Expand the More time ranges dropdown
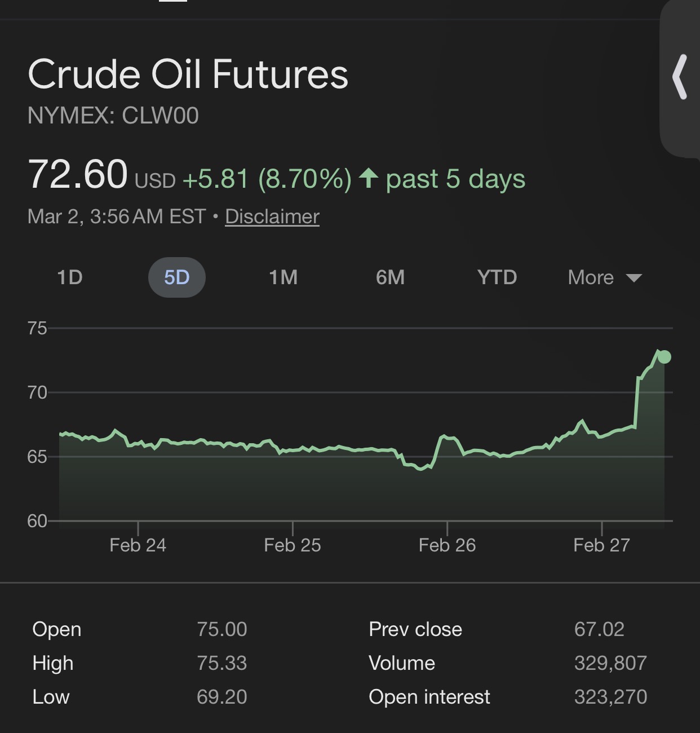The image size is (700, 733). pyautogui.click(x=604, y=277)
